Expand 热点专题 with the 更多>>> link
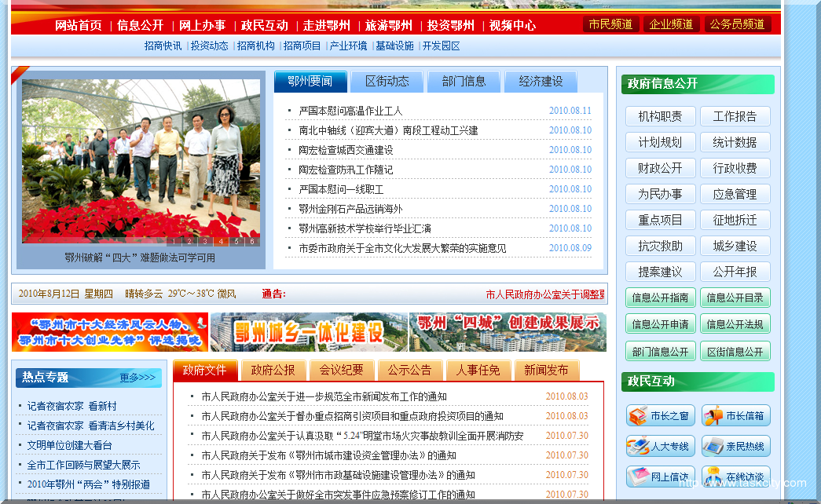The width and height of the screenshot is (821, 504). pyautogui.click(x=138, y=378)
